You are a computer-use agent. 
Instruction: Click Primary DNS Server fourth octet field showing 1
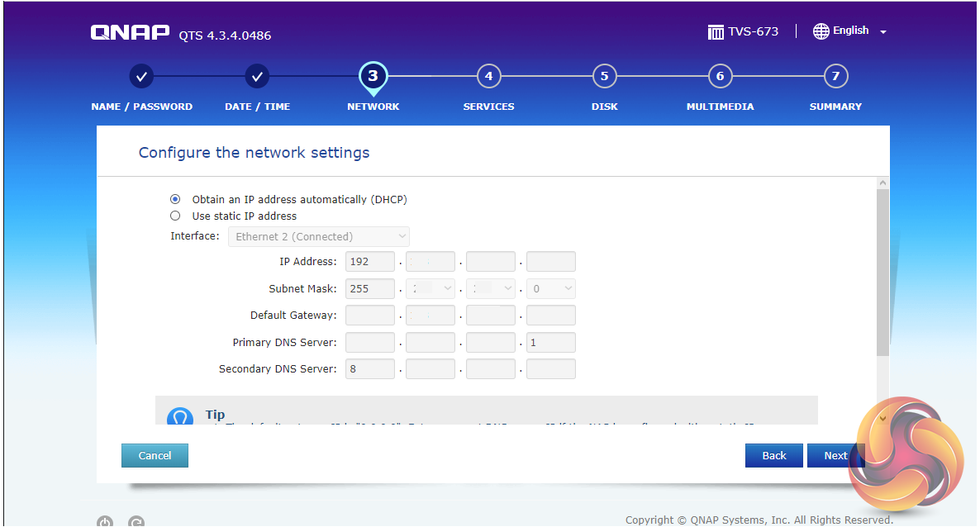click(x=550, y=343)
